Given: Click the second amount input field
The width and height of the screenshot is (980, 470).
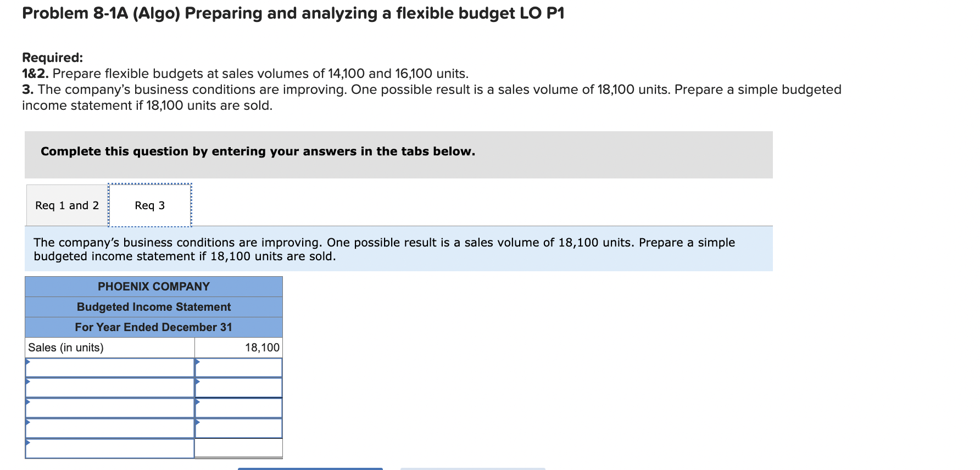Looking at the screenshot, I should coord(239,387).
